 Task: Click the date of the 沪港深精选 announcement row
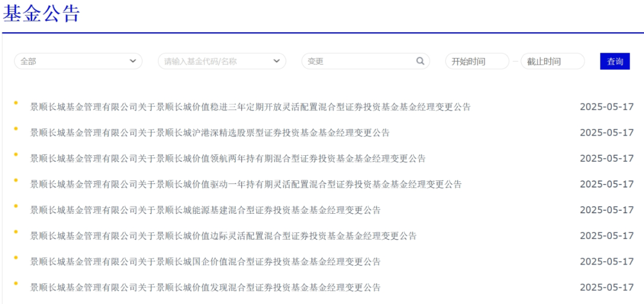point(606,133)
